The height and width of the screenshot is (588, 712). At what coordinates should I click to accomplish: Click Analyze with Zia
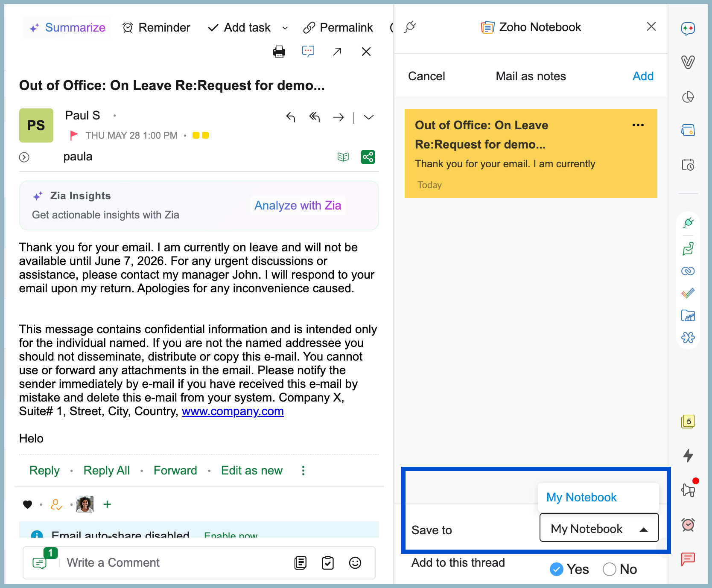[298, 206]
